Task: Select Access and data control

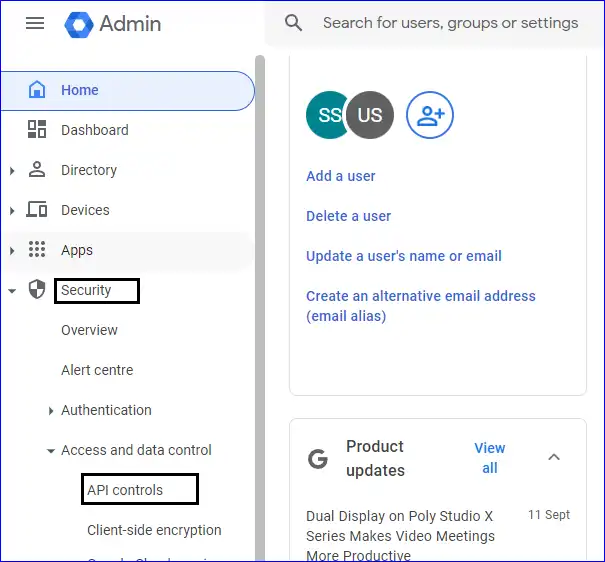Action: point(136,450)
